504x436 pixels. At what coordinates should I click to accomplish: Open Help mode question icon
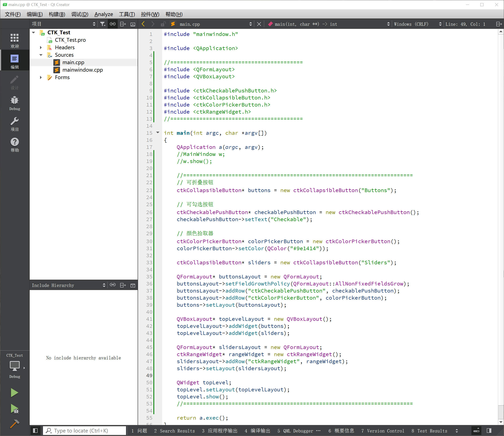click(14, 145)
